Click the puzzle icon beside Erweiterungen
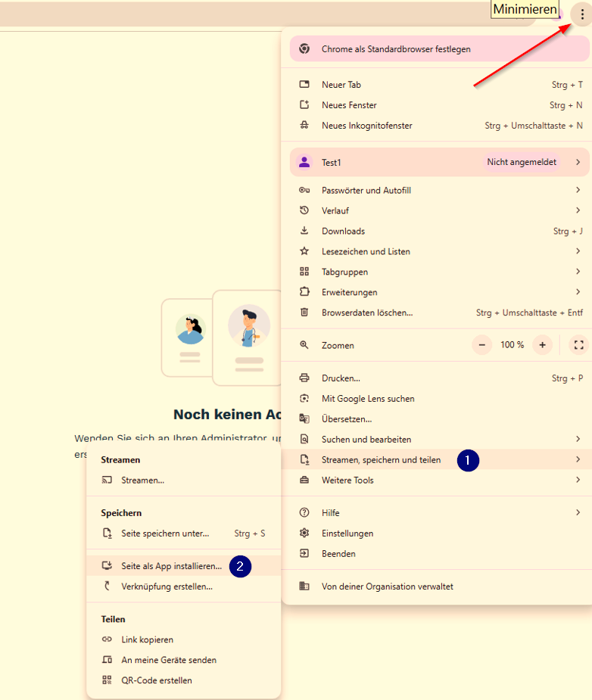592x700 pixels. (304, 292)
